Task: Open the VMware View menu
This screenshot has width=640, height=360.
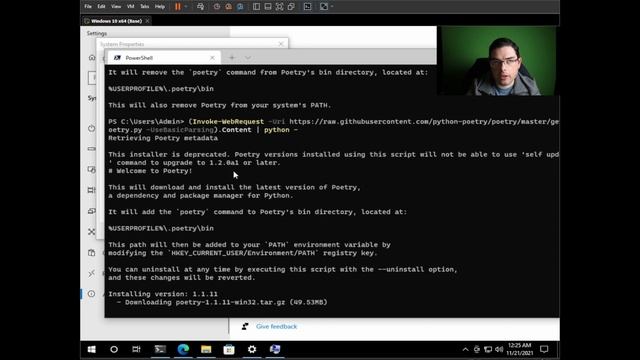Action: click(x=116, y=7)
